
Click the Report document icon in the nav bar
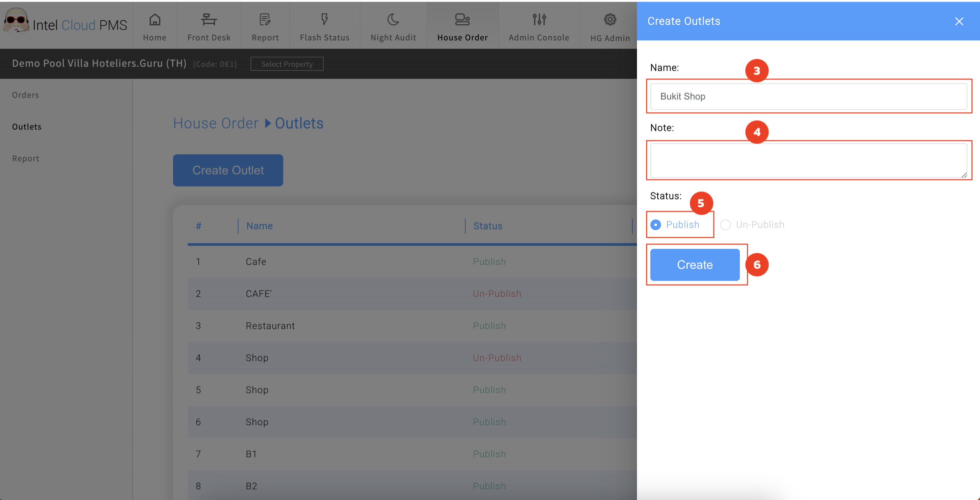tap(265, 20)
